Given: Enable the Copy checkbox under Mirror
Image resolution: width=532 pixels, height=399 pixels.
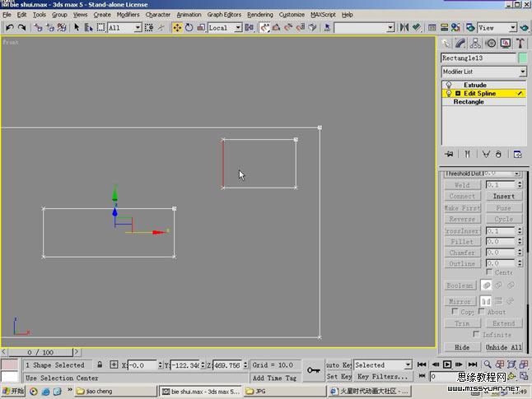Looking at the screenshot, I should click(455, 311).
